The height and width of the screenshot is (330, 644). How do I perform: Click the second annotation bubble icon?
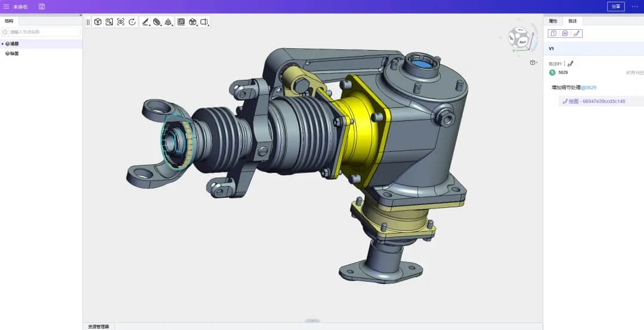coord(565,33)
